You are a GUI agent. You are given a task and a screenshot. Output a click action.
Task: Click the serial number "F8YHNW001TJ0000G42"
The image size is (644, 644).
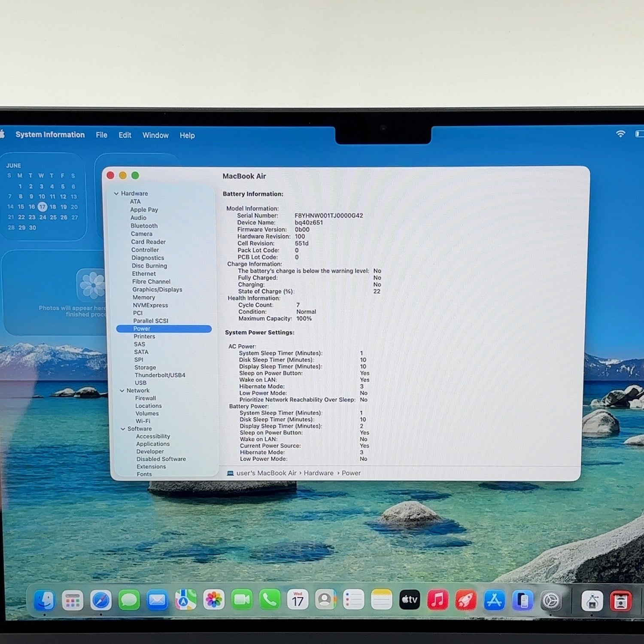point(329,216)
